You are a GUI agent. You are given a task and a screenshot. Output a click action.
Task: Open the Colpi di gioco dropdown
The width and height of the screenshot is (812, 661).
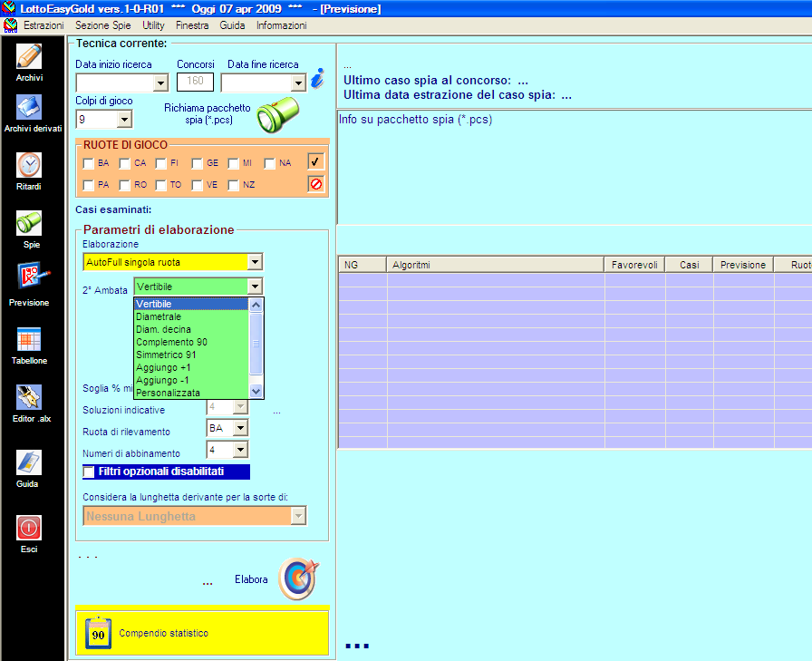coord(124,120)
